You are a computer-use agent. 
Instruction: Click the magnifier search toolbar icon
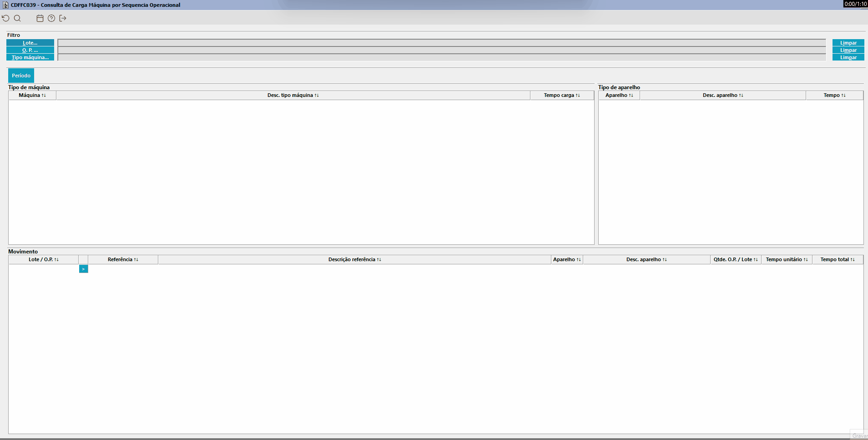pos(17,18)
